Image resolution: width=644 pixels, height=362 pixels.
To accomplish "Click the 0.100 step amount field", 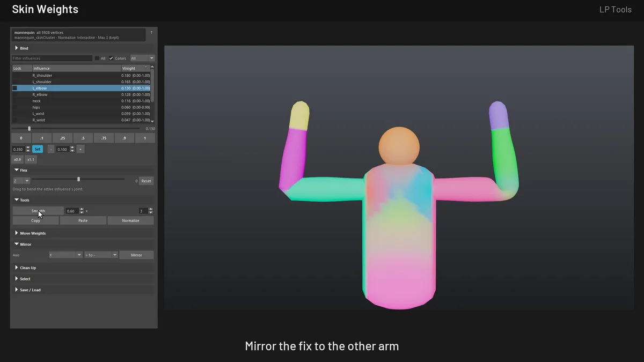I will 63,149.
